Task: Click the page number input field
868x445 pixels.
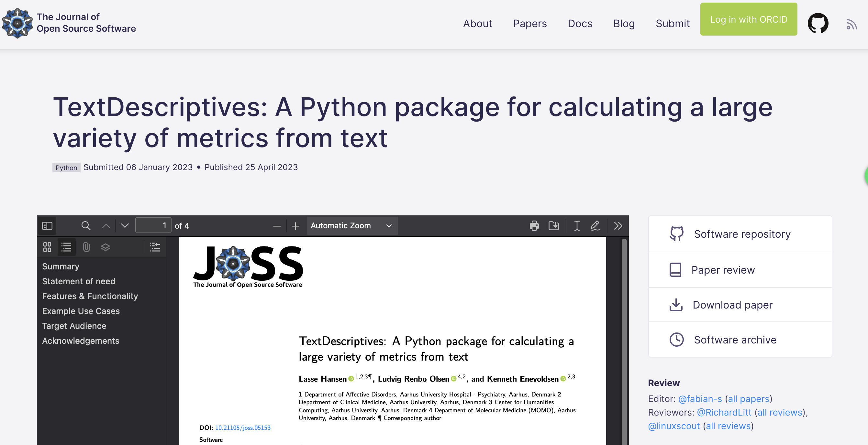Action: point(153,225)
